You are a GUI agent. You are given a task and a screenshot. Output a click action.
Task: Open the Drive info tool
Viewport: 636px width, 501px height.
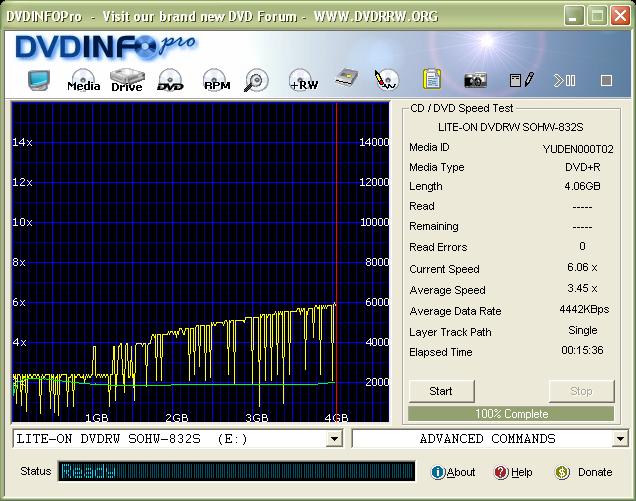(x=127, y=80)
